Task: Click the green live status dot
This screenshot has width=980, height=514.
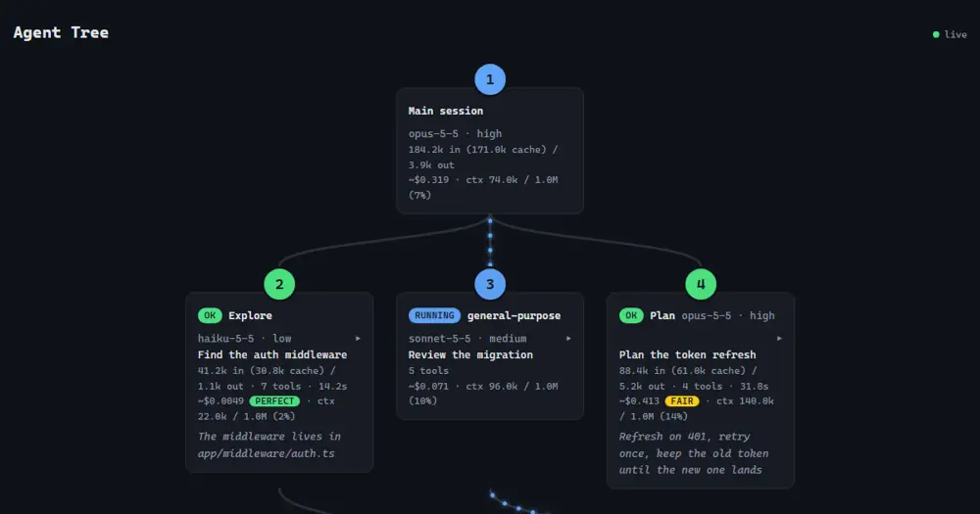Action: point(936,35)
